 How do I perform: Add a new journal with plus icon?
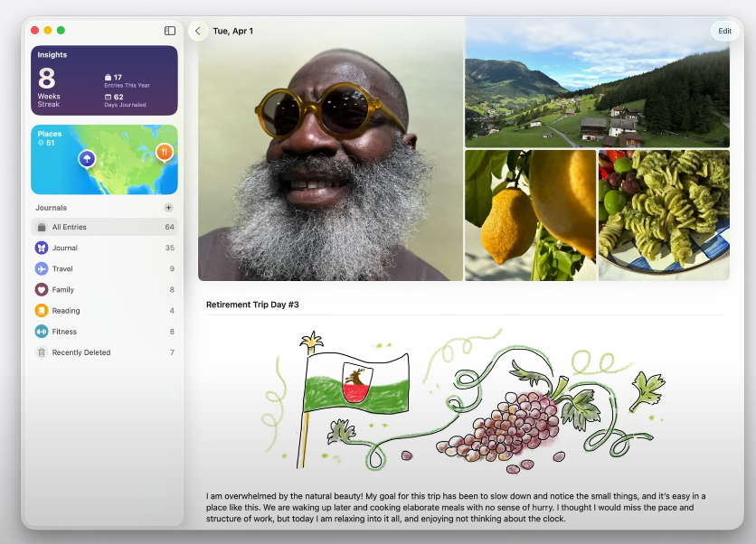tap(168, 208)
